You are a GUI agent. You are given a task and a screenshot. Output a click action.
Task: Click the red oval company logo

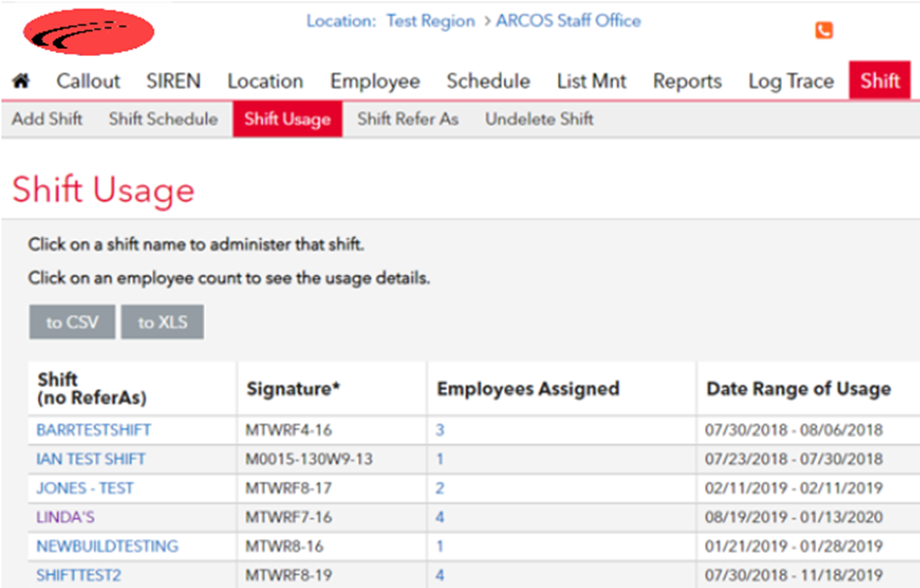tap(88, 31)
